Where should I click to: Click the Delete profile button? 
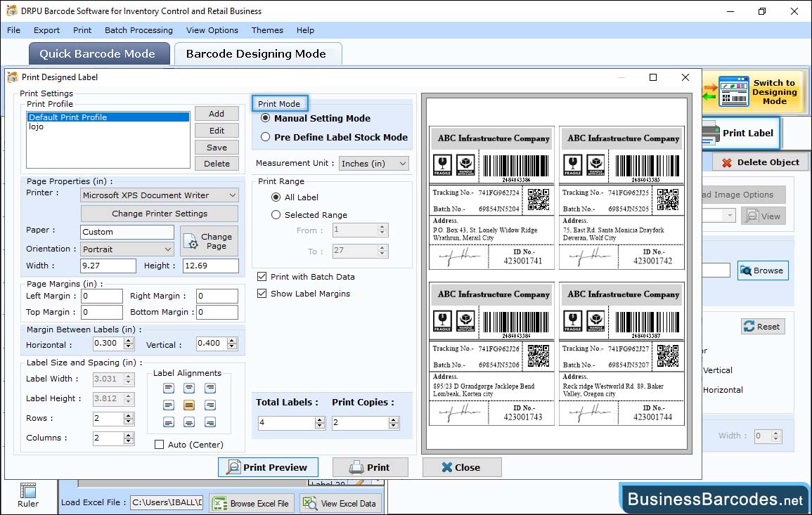point(217,164)
